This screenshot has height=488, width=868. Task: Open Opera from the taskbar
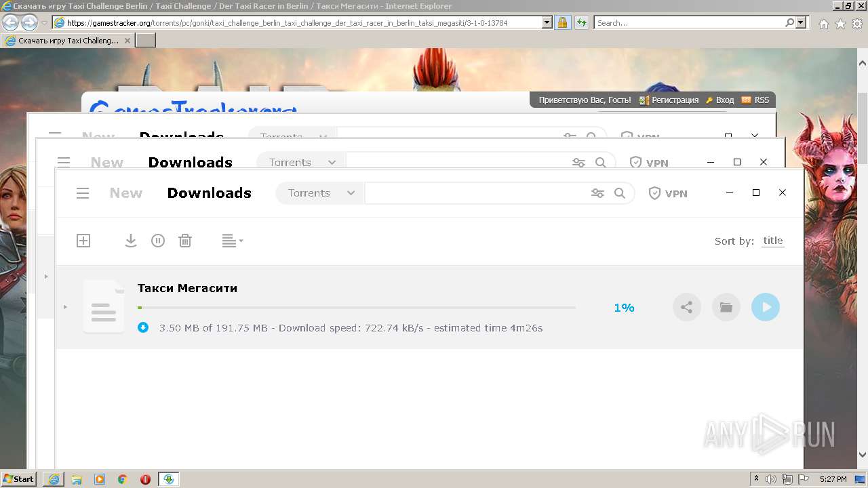coord(145,479)
